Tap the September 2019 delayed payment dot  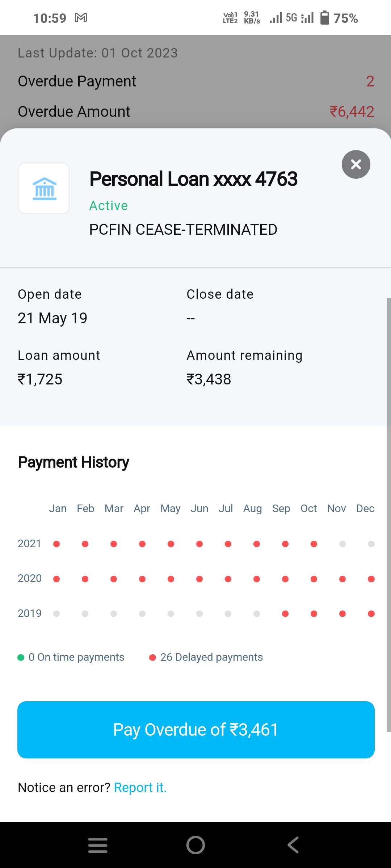pyautogui.click(x=285, y=614)
